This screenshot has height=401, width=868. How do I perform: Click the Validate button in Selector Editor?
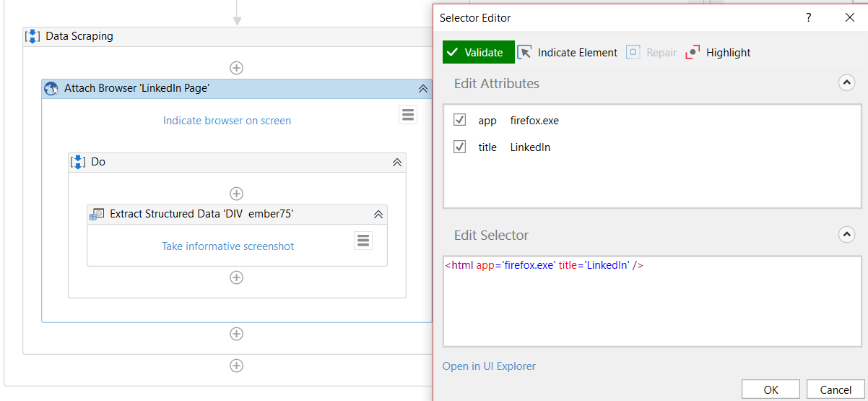coord(478,53)
